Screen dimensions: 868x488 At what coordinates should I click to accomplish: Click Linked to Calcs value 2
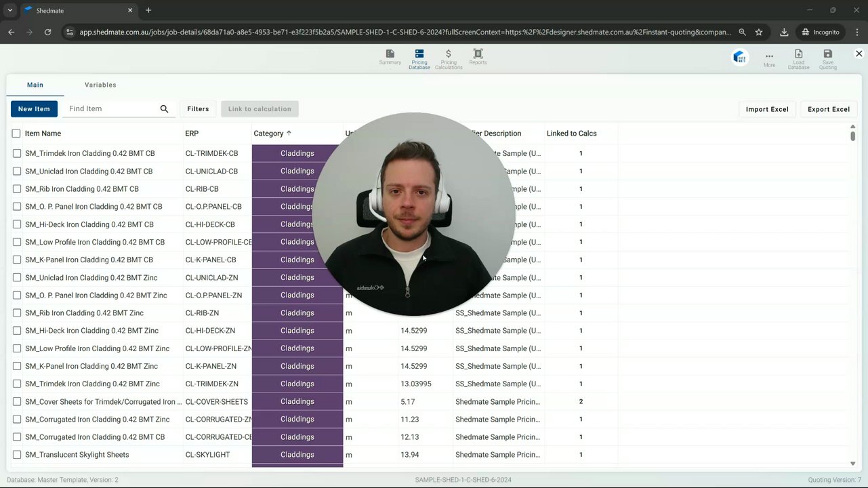(581, 402)
